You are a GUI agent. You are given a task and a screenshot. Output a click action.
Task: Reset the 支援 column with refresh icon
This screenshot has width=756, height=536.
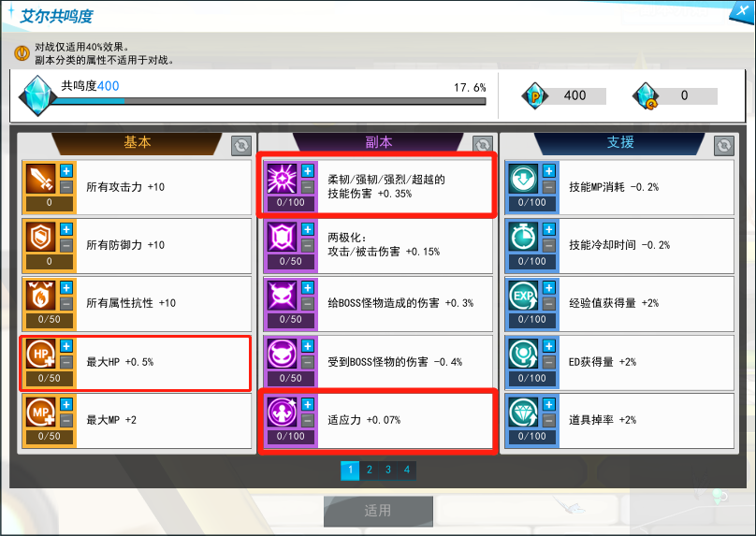click(723, 146)
